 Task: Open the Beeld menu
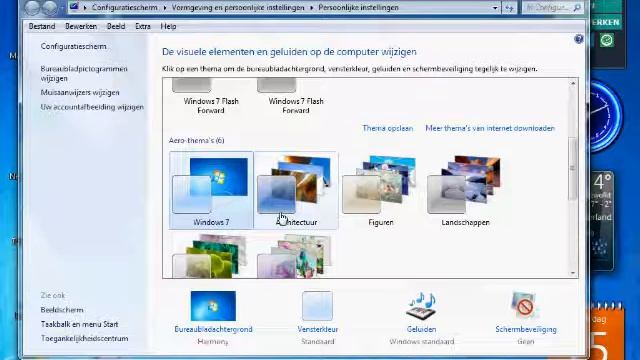pos(116,26)
